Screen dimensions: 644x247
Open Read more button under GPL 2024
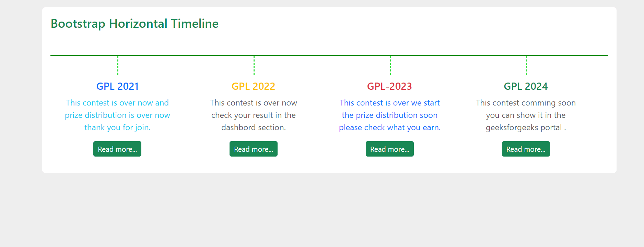[x=526, y=149]
